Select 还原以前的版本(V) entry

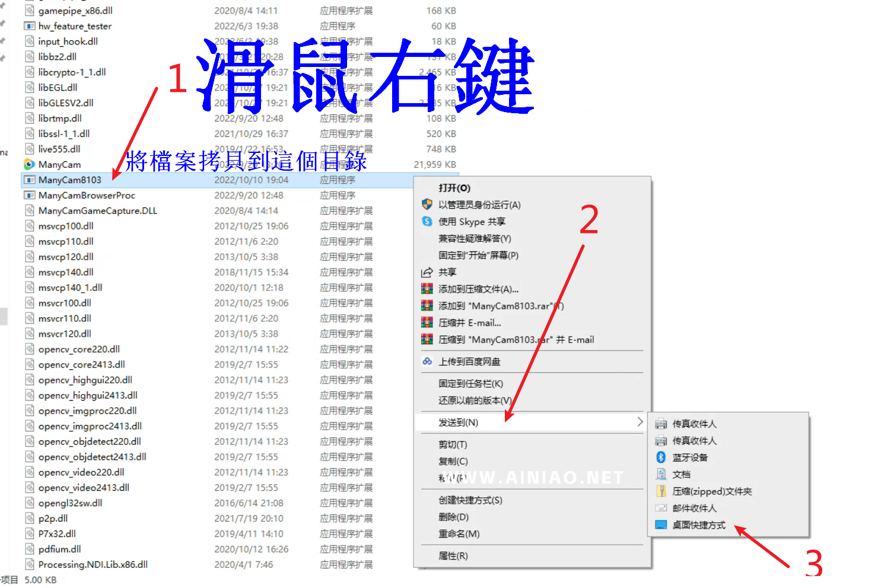pos(475,400)
